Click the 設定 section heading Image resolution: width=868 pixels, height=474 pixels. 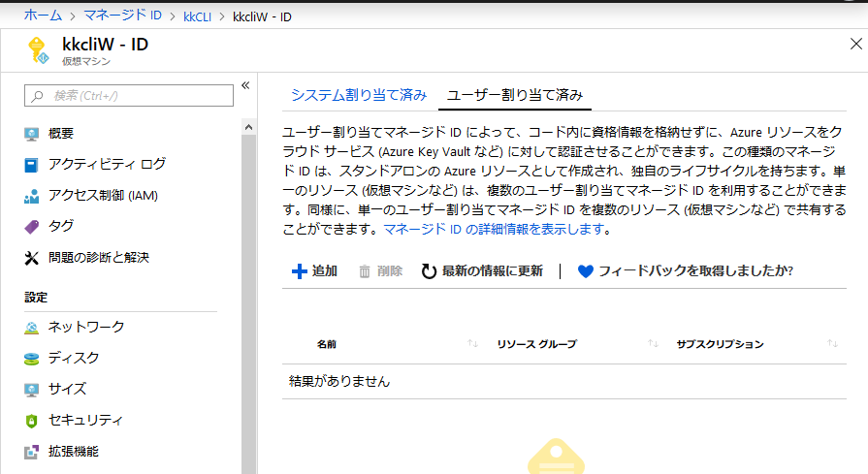pyautogui.click(x=36, y=298)
